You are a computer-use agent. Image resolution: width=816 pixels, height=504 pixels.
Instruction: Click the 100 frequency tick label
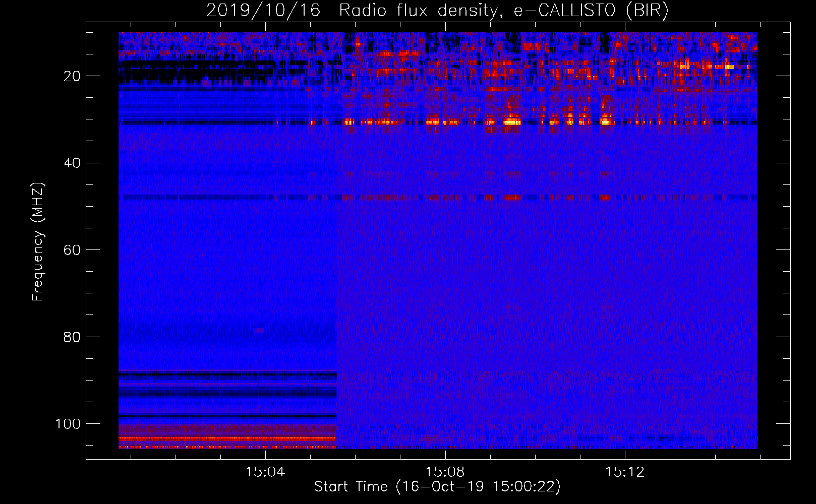(x=68, y=424)
